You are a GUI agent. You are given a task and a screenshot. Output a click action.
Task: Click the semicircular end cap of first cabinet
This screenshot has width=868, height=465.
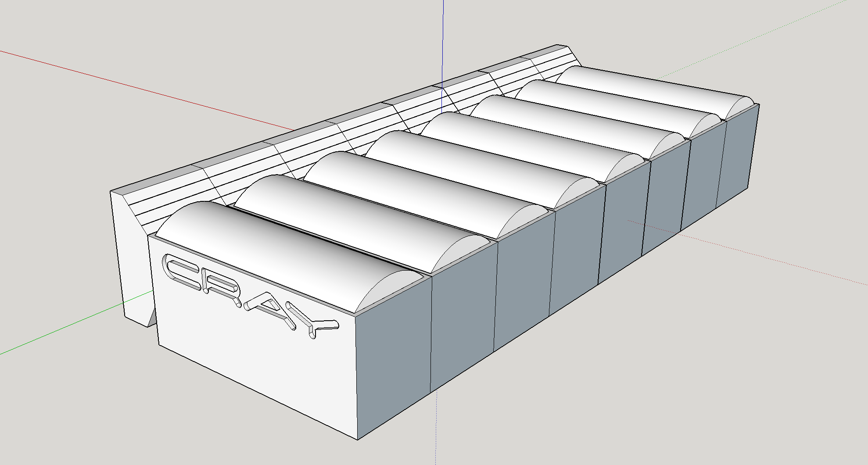391,290
